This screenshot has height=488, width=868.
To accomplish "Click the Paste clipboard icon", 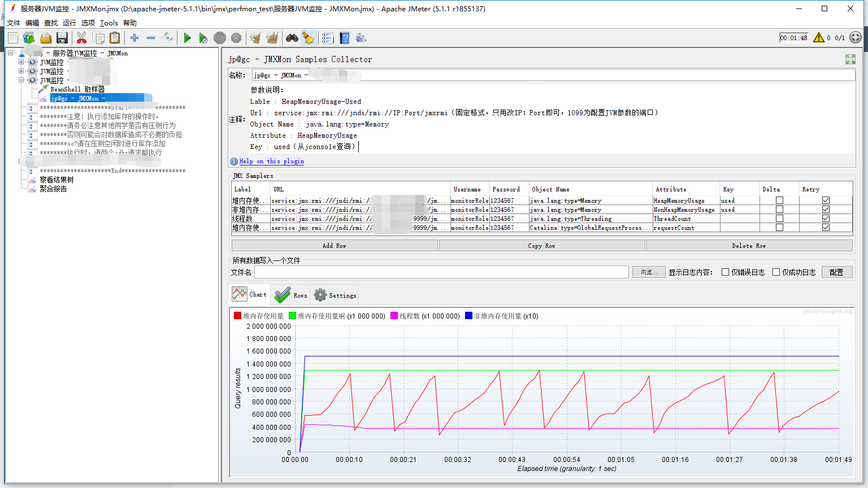I will click(115, 38).
